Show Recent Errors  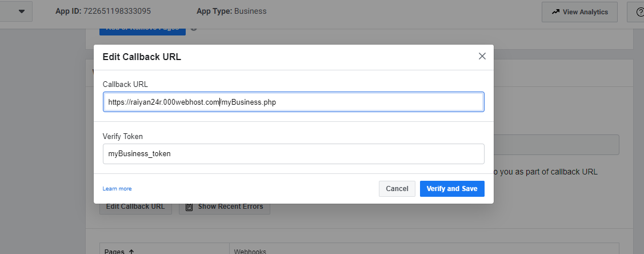tap(224, 207)
